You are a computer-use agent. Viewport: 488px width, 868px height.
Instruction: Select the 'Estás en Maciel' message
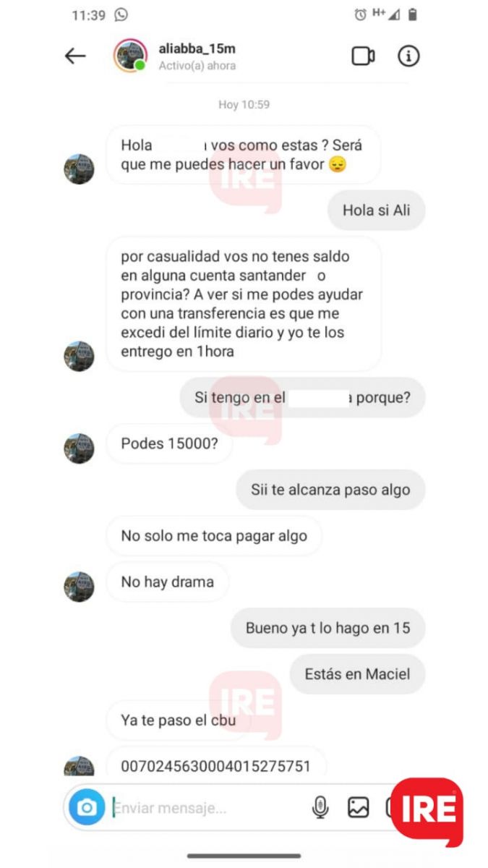click(x=357, y=674)
